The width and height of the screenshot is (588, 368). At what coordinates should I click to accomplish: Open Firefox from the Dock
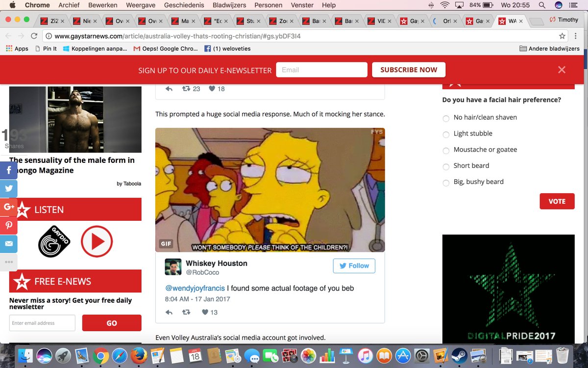[x=139, y=355]
